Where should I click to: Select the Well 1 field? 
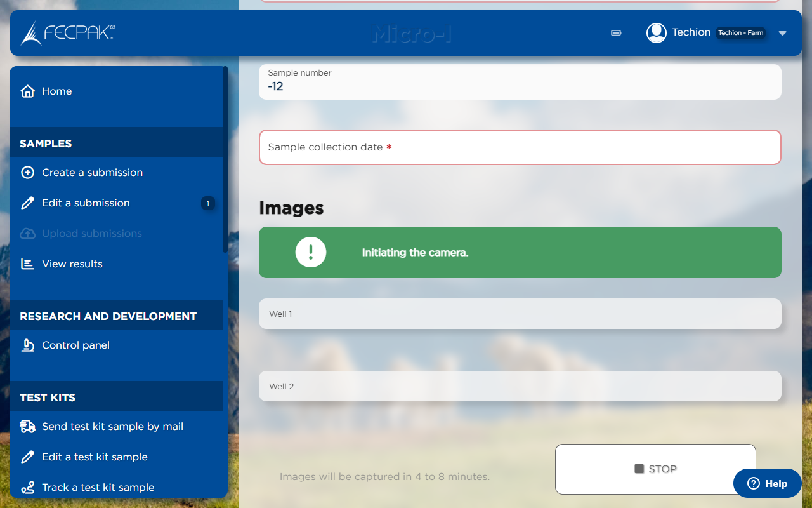520,313
